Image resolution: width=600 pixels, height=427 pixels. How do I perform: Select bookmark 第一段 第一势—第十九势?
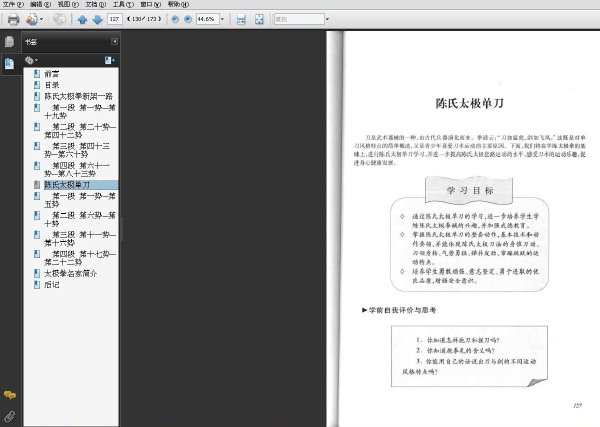pos(80,111)
